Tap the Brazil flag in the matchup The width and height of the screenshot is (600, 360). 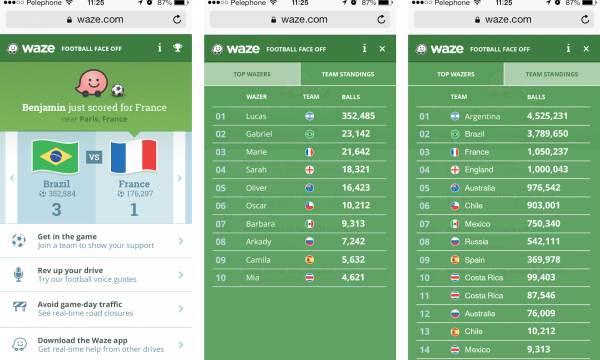(56, 157)
